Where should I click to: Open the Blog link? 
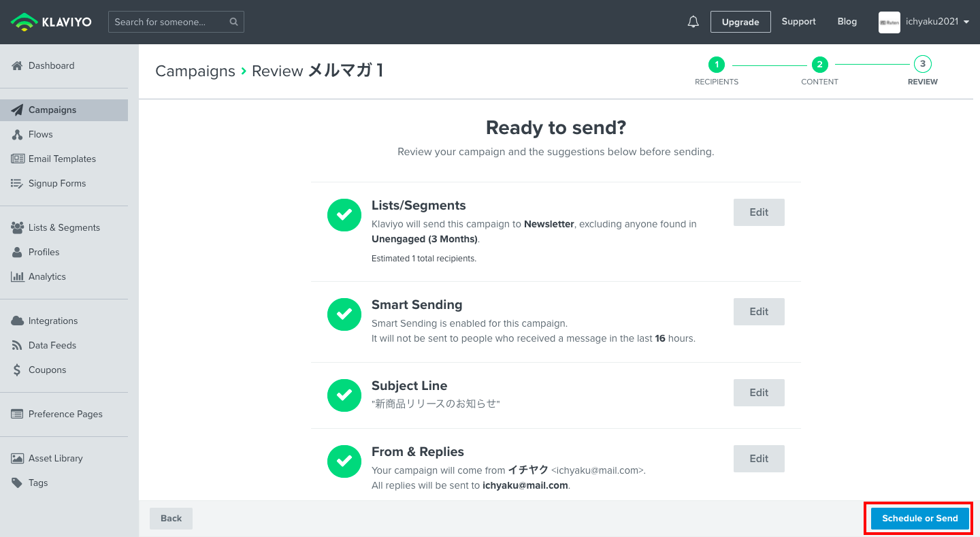(x=847, y=22)
